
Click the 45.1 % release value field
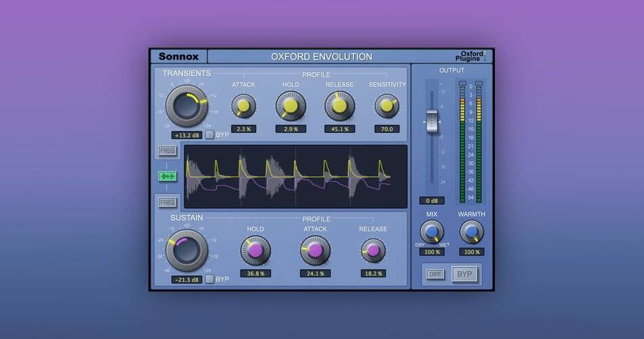[340, 129]
